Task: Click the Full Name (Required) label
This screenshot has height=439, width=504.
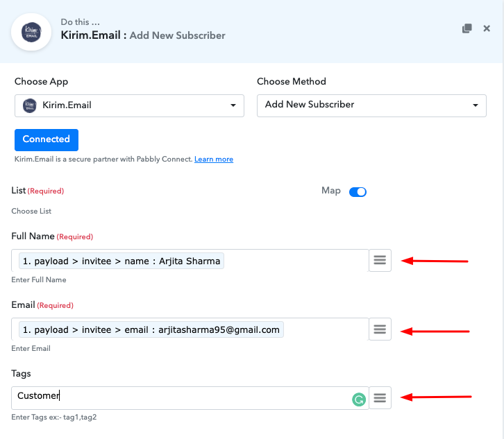Action: pyautogui.click(x=52, y=236)
